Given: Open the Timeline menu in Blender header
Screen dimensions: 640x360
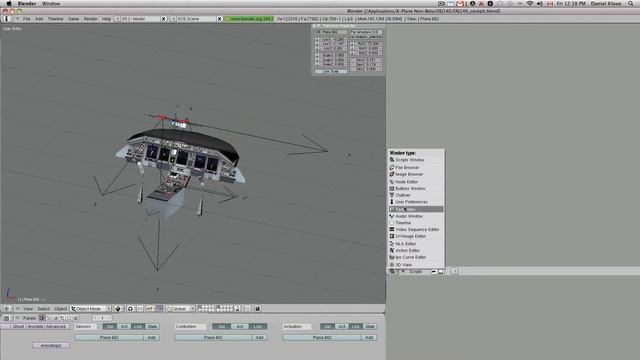Looking at the screenshot, I should (56, 19).
